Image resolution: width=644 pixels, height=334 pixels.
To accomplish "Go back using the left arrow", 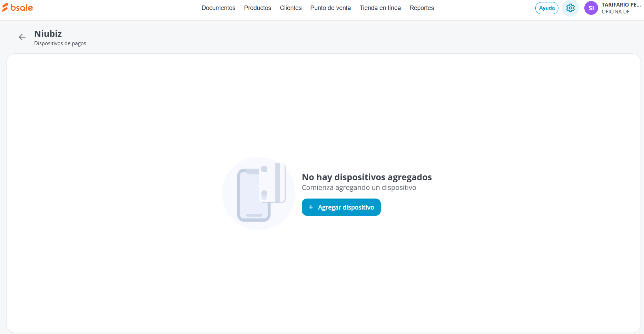I will [x=22, y=37].
